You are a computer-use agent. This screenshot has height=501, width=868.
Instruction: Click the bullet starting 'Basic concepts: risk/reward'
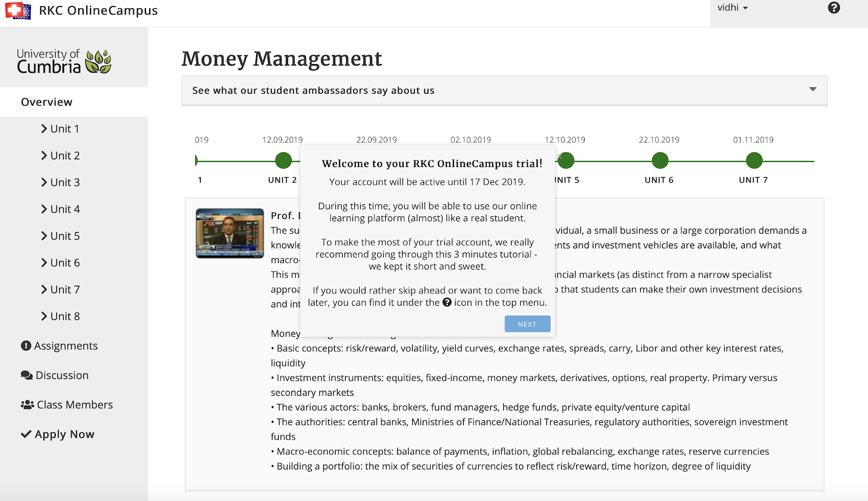point(527,356)
